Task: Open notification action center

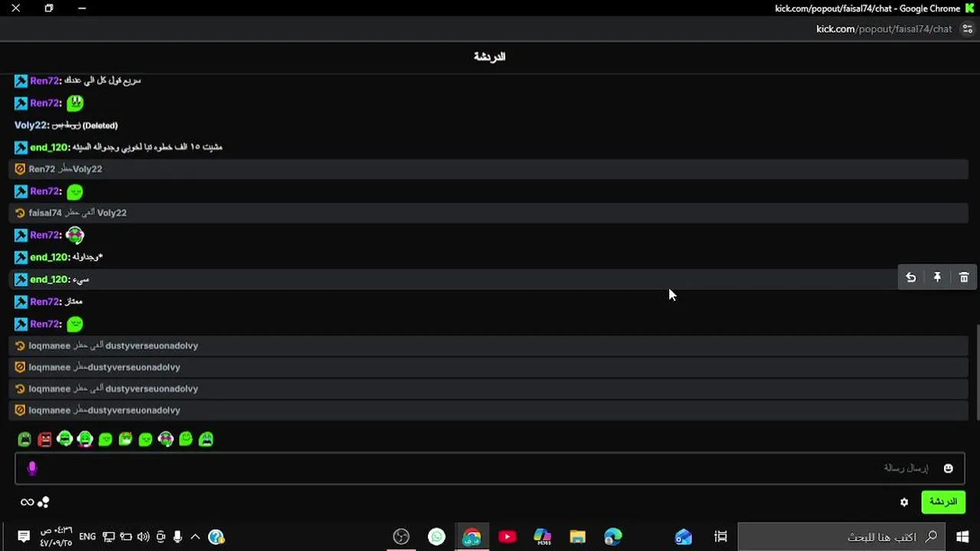Action: 23,536
